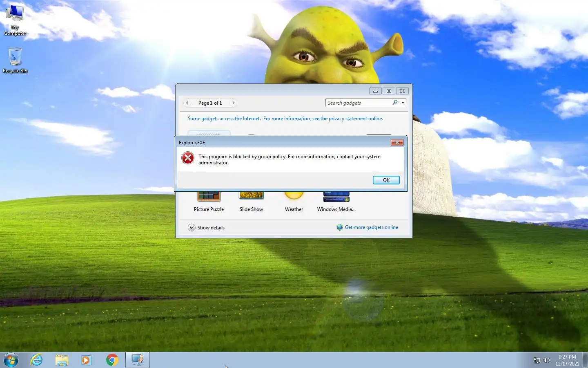Open the search options dropdown arrow
The image size is (588, 368).
click(x=403, y=103)
